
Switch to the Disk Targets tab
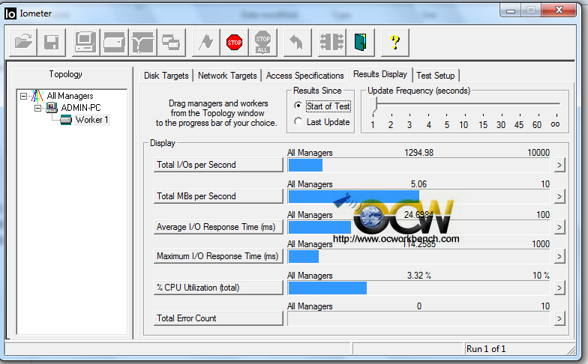pos(166,76)
